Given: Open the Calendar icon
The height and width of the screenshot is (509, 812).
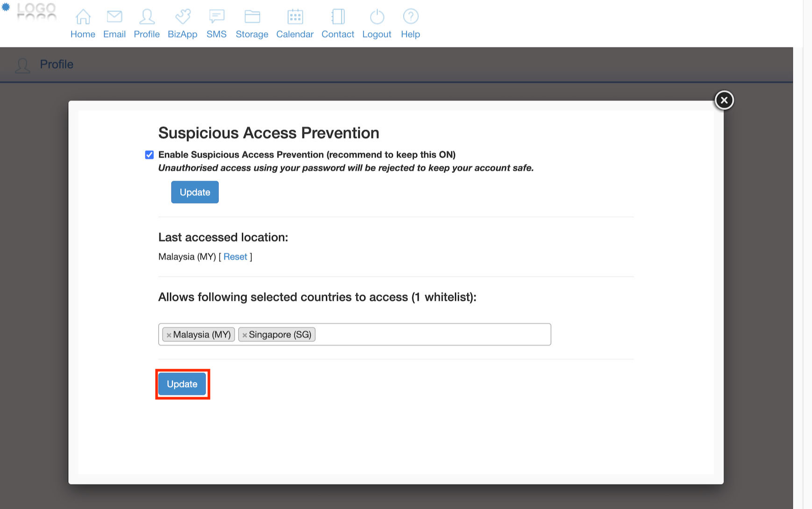Looking at the screenshot, I should coord(295,17).
